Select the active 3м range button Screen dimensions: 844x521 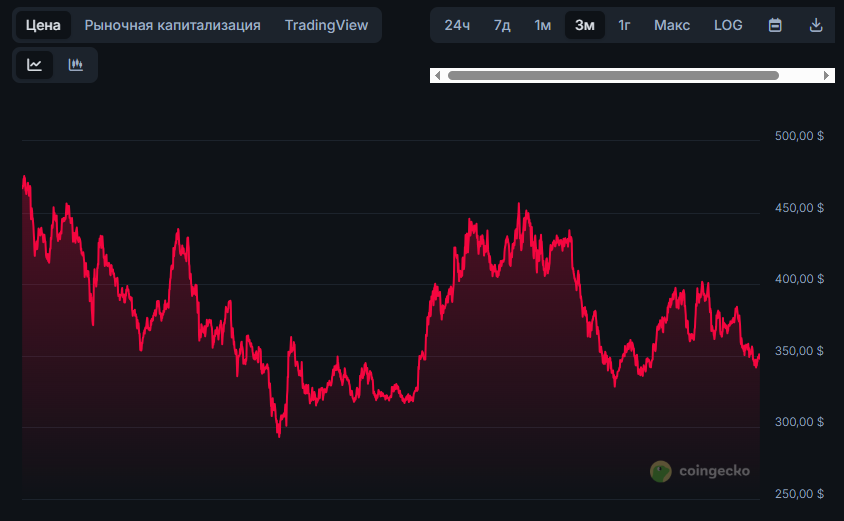584,25
